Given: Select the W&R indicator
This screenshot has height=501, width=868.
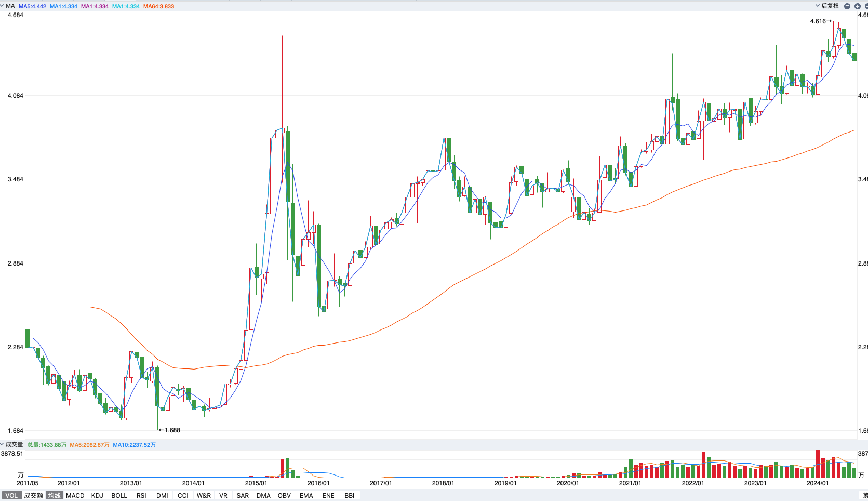Looking at the screenshot, I should coord(204,495).
